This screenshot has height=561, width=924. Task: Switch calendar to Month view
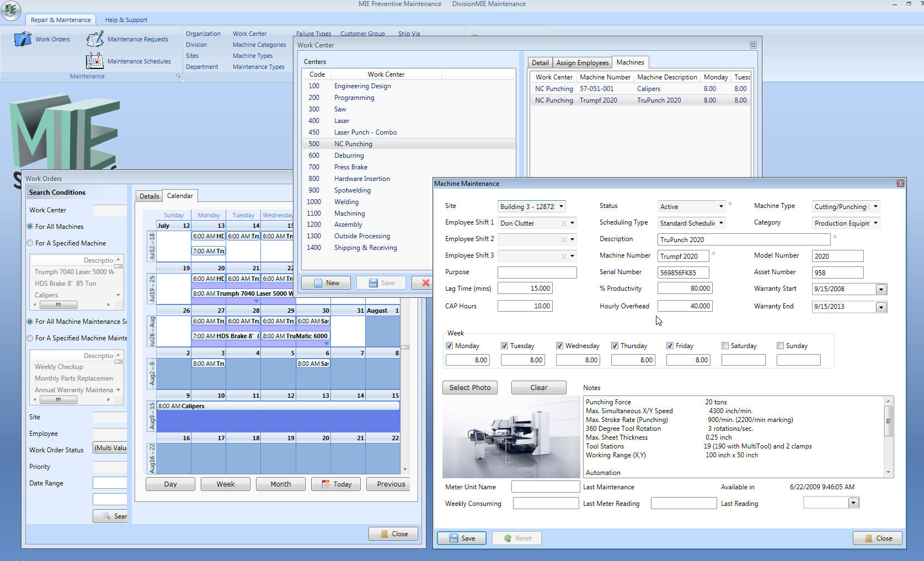[x=281, y=484]
